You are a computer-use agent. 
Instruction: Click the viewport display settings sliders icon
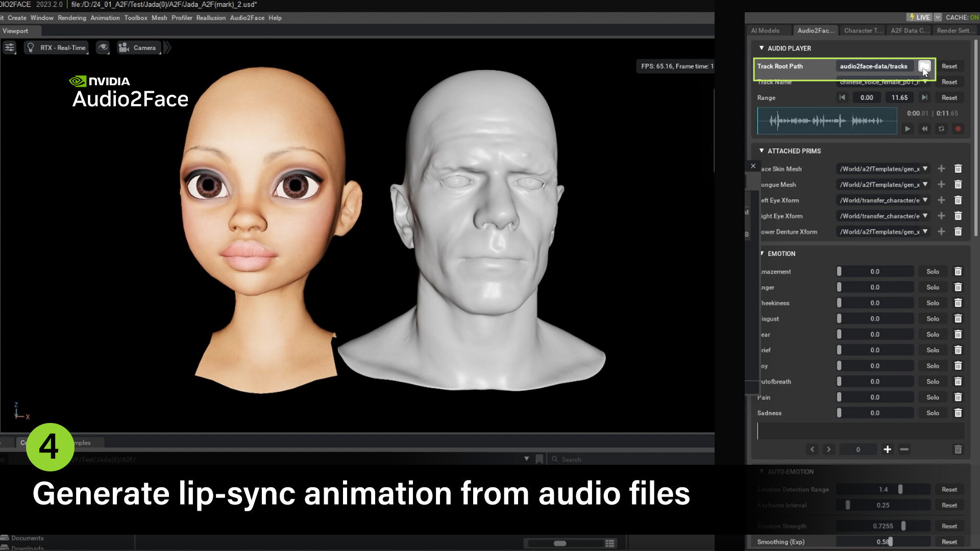(9, 47)
